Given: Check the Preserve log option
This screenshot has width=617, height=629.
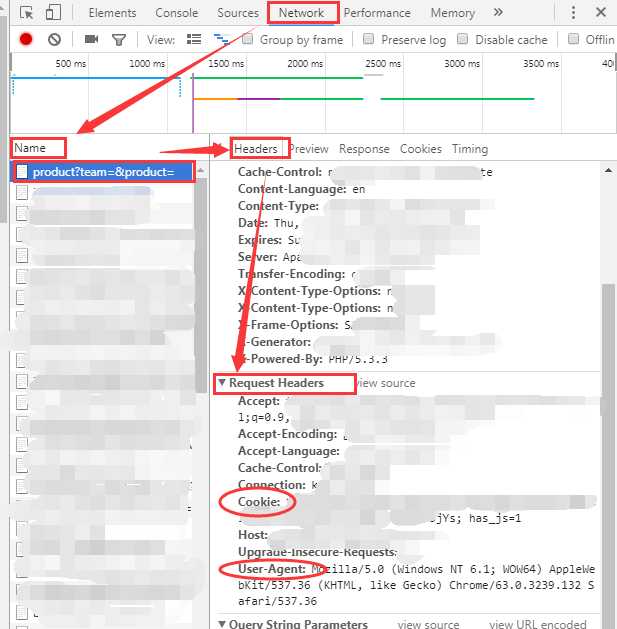Looking at the screenshot, I should click(369, 39).
